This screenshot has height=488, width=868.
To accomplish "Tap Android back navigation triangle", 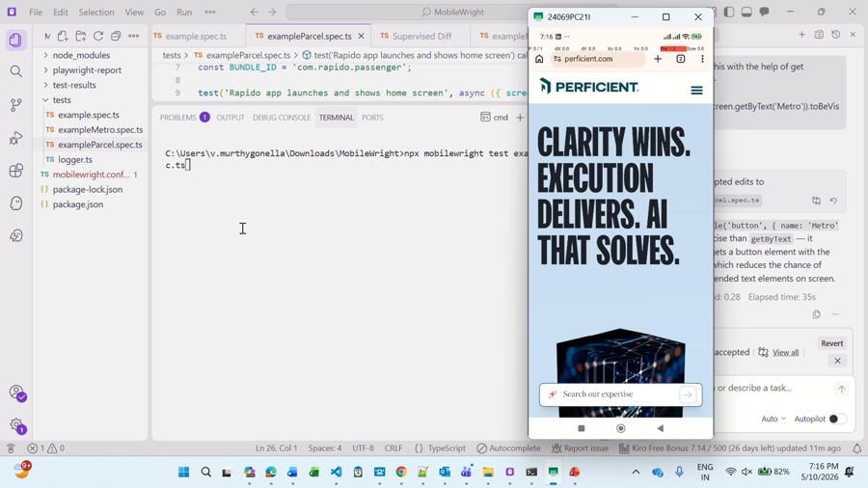I will pyautogui.click(x=660, y=428).
